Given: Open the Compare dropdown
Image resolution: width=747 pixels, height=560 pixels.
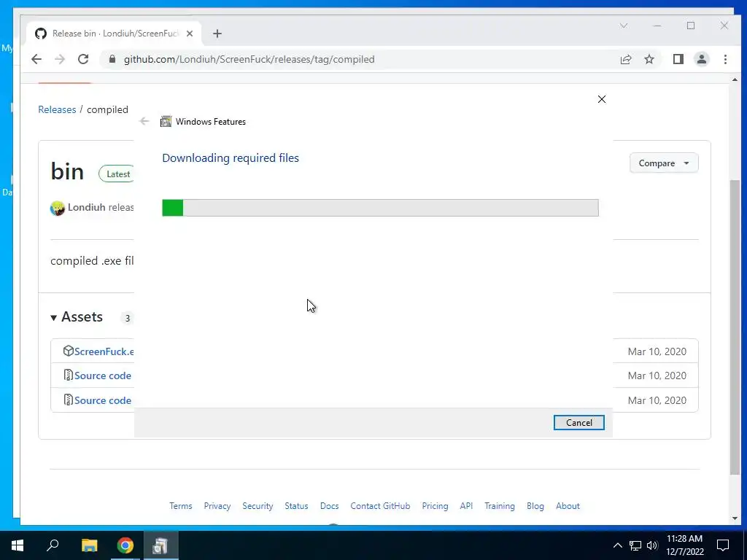Looking at the screenshot, I should (664, 163).
